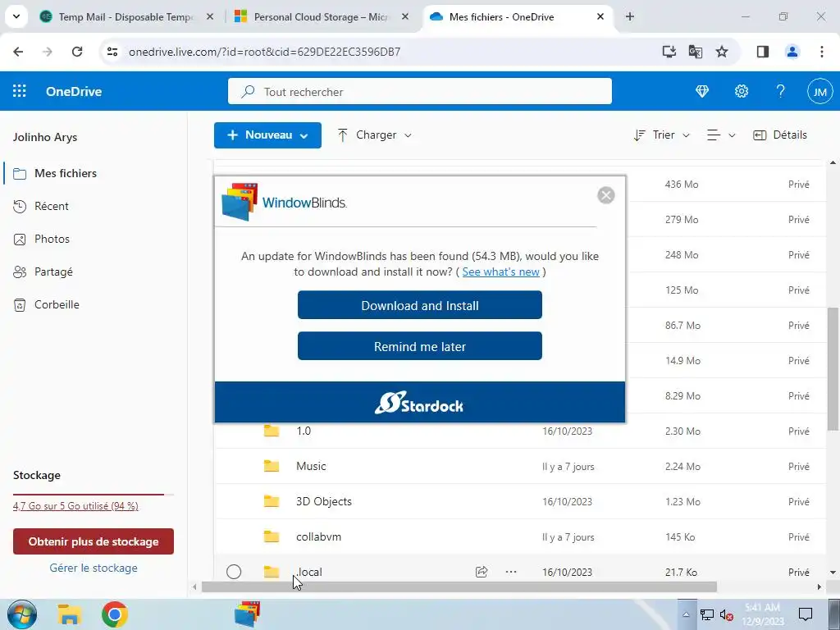Share the .local folder

[x=481, y=572]
